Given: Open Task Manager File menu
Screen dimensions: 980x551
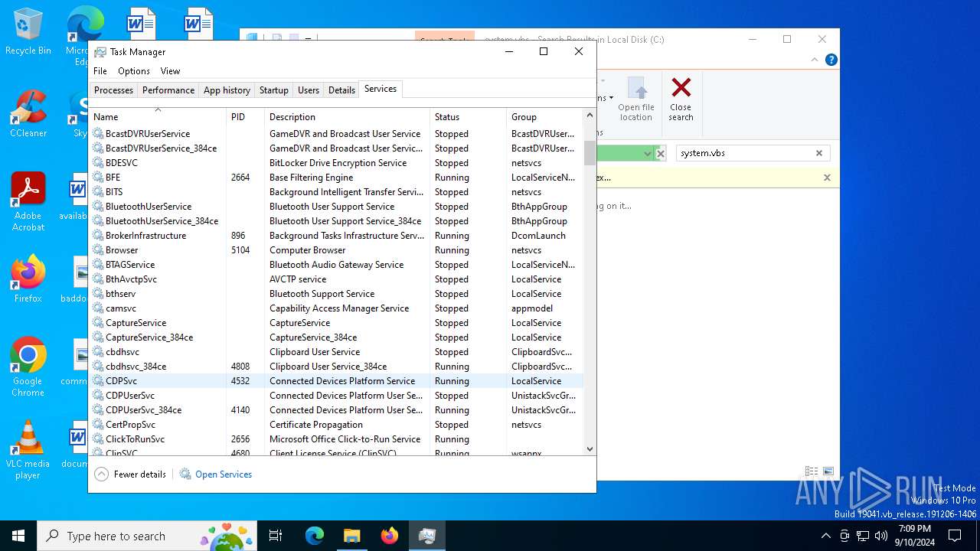Looking at the screenshot, I should pos(100,71).
